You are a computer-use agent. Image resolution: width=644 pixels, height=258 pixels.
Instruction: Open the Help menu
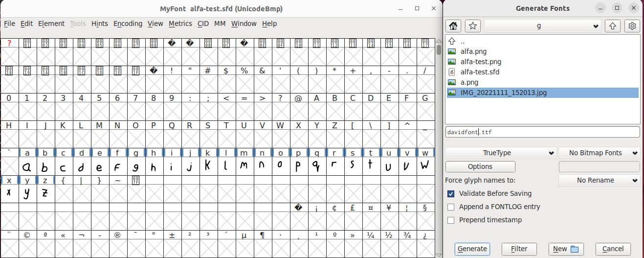point(269,23)
